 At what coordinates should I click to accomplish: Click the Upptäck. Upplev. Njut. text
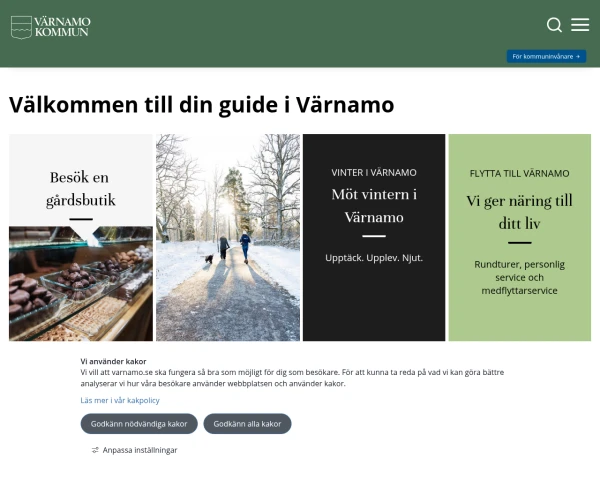point(374,258)
